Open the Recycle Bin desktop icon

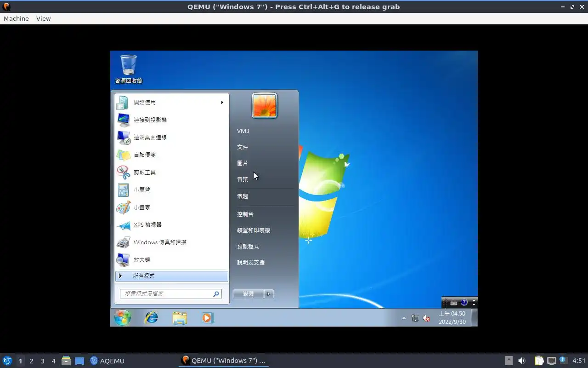click(x=129, y=69)
